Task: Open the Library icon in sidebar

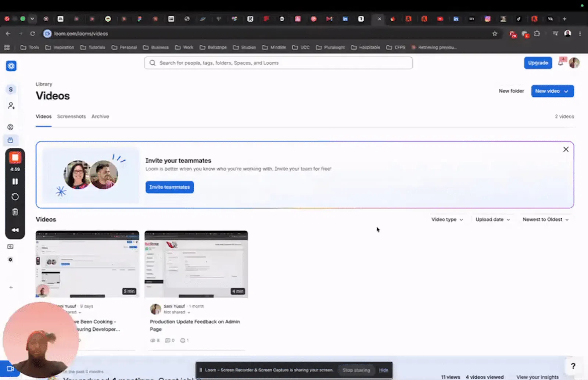Action: [x=10, y=140]
